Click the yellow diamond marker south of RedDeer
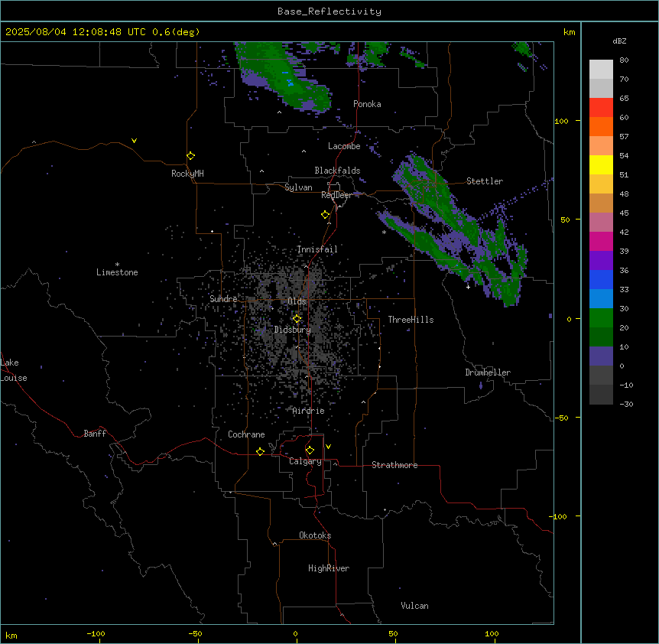Image resolution: width=659 pixels, height=644 pixels. [325, 214]
